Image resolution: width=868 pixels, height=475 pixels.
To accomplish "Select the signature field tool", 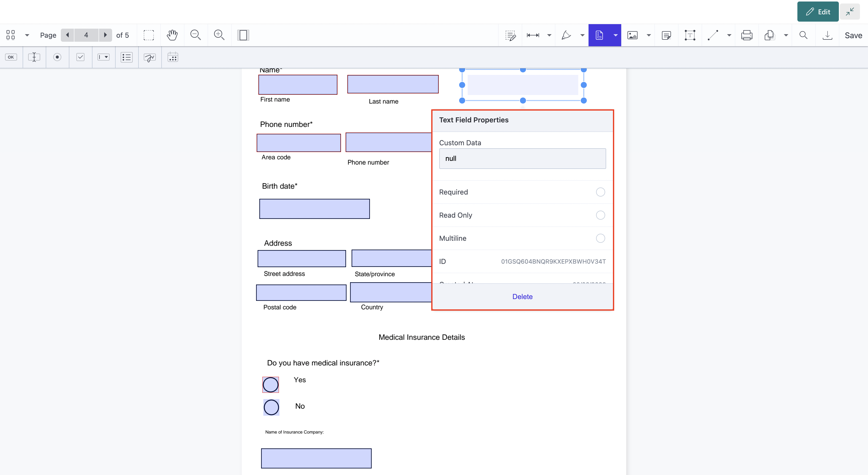I will click(150, 57).
